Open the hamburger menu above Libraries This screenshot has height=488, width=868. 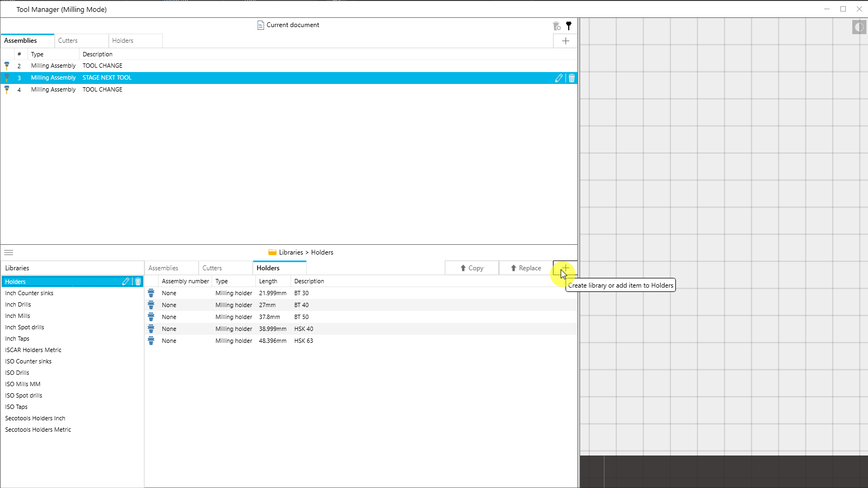tap(9, 252)
